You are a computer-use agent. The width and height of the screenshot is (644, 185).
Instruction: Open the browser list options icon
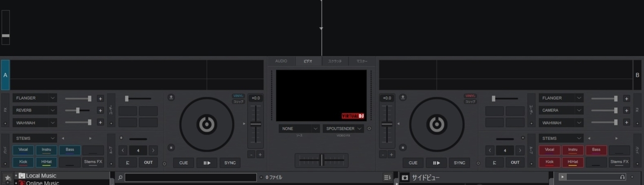coord(387,177)
